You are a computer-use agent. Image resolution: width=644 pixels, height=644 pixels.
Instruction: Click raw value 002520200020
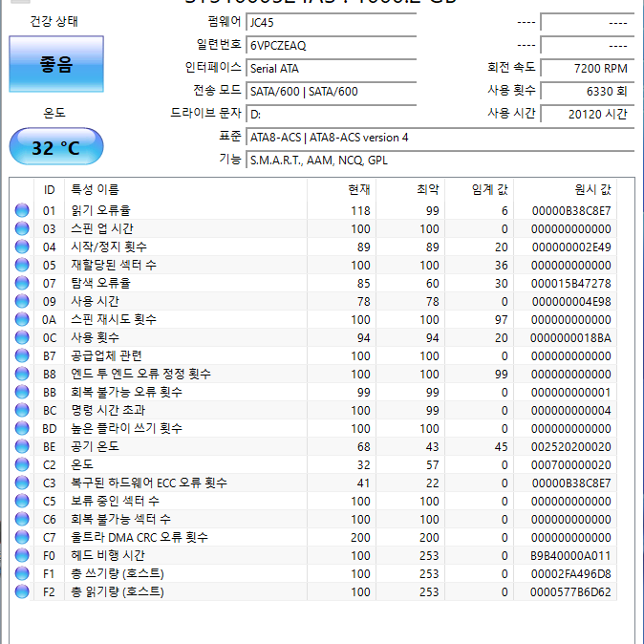570,447
